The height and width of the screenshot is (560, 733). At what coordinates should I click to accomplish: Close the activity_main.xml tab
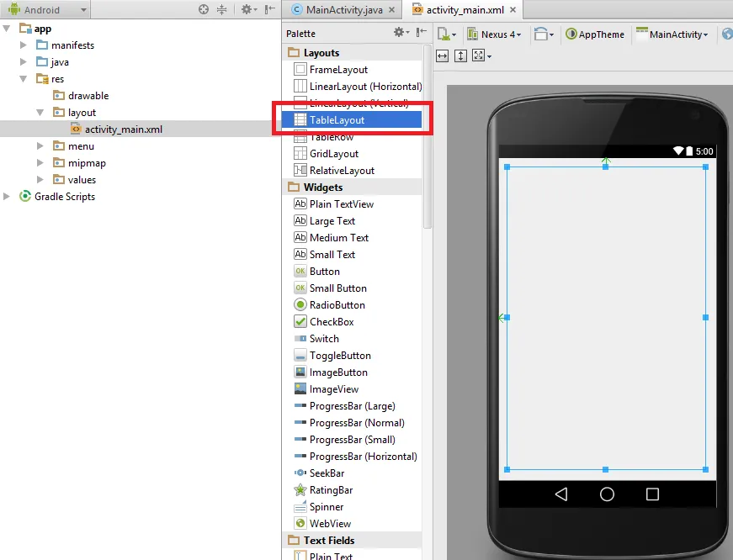point(513,10)
